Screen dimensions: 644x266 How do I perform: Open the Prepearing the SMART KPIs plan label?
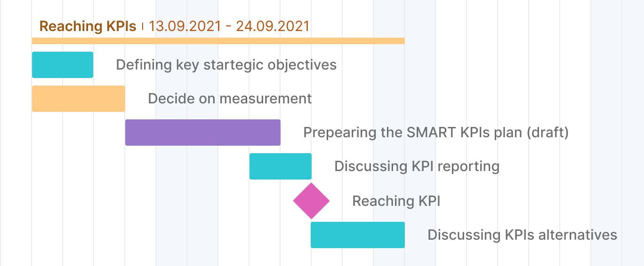click(436, 133)
